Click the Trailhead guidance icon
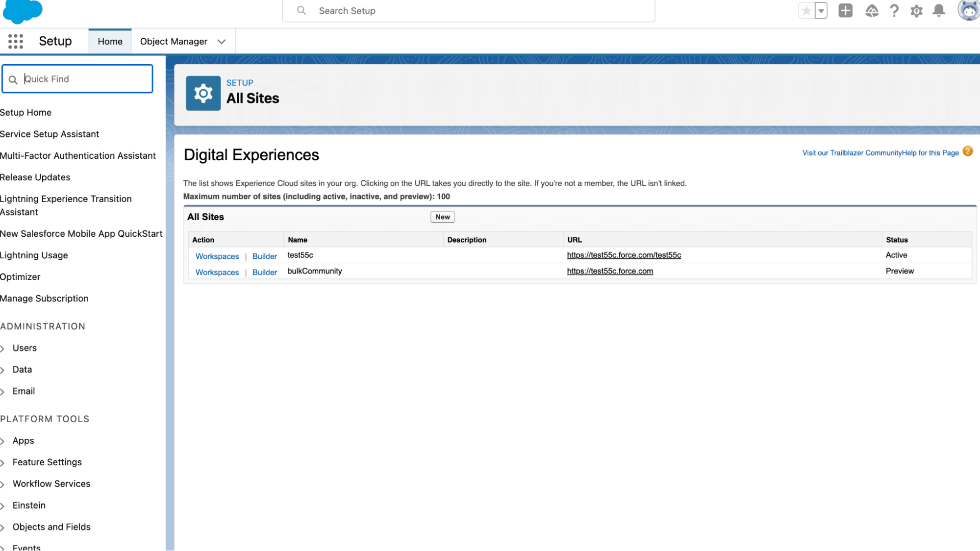The image size is (980, 551). 872,11
